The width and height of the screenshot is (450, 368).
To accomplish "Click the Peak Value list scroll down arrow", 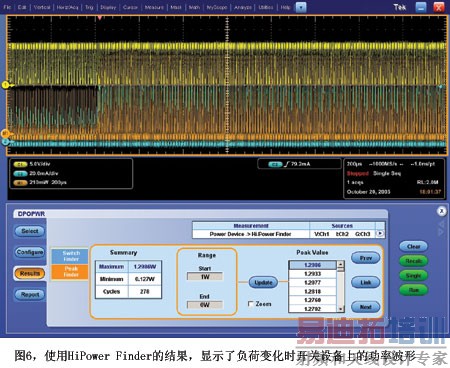I will coord(340,309).
